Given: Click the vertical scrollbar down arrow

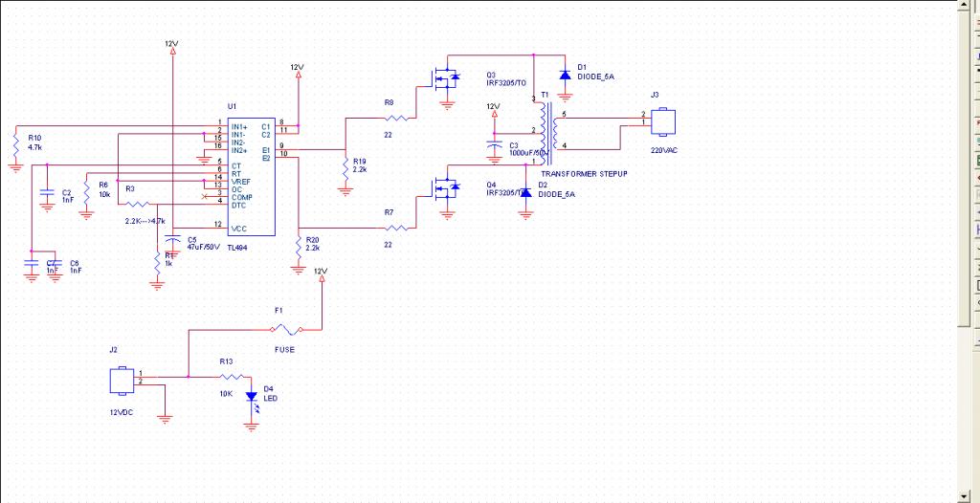Looking at the screenshot, I should click(963, 496).
